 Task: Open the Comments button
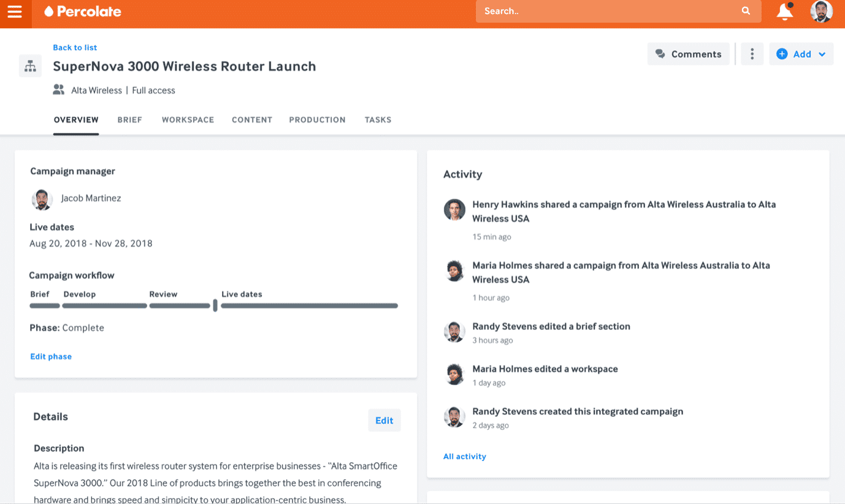click(689, 54)
